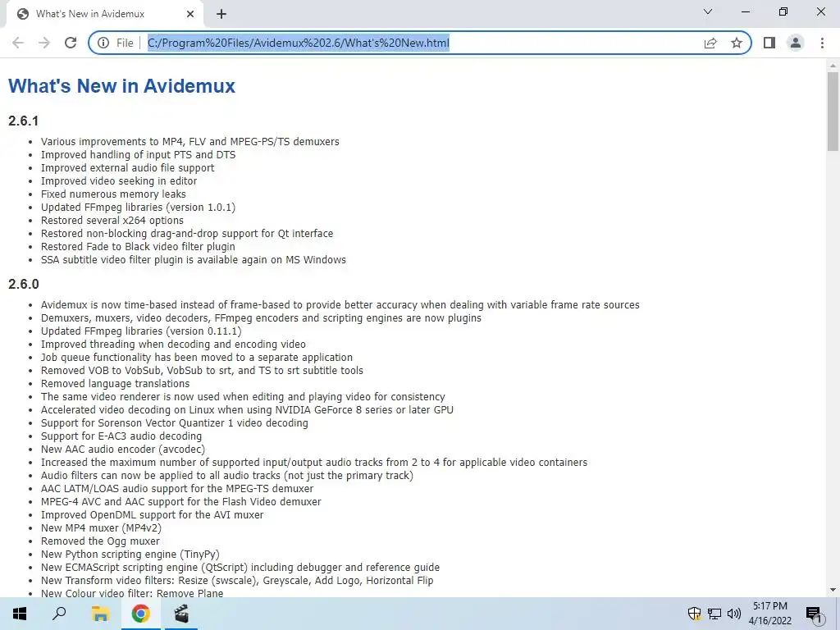This screenshot has width=840, height=630.
Task: Click 'Audio filters can now be applied' line
Action: (x=227, y=476)
